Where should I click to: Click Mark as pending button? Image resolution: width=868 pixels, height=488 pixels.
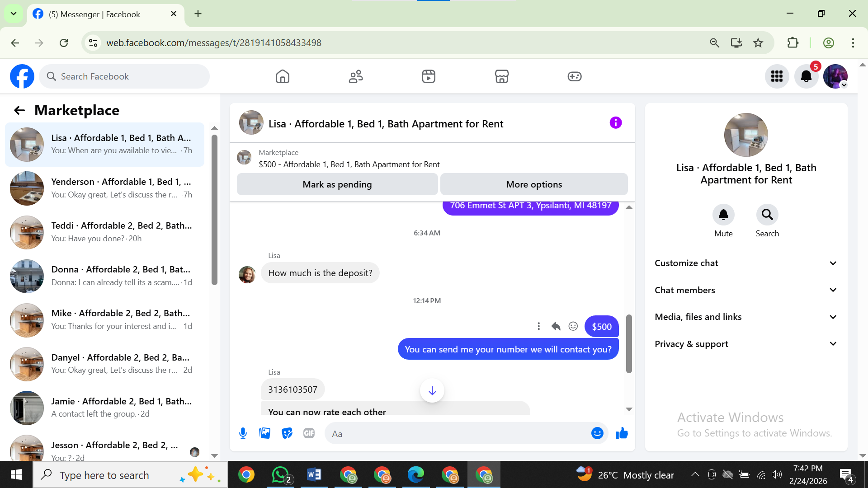coord(337,184)
